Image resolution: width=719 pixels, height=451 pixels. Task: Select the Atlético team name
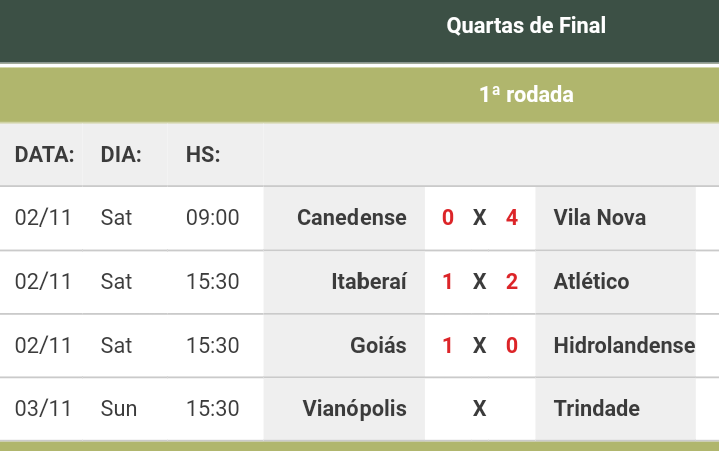coord(591,281)
